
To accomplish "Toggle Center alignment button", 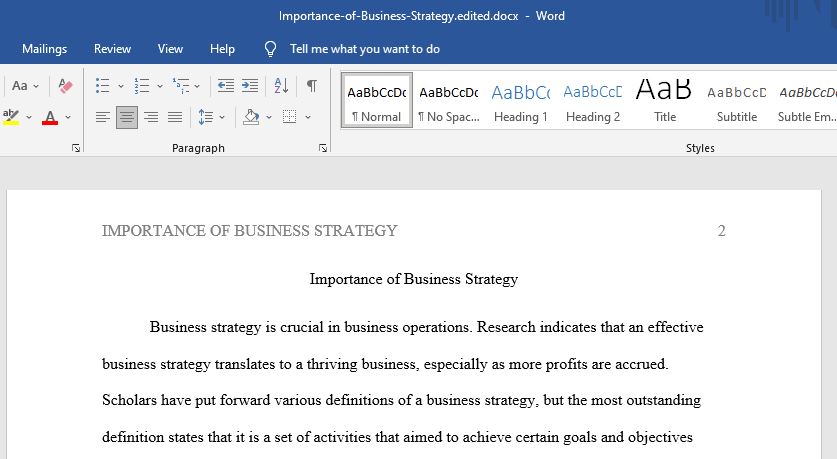I will [x=127, y=117].
